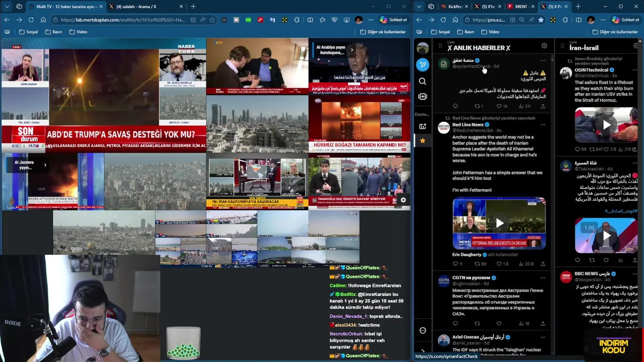Open search in X Pro sidebar
Screen dimensions: 644x362
[x=423, y=81]
